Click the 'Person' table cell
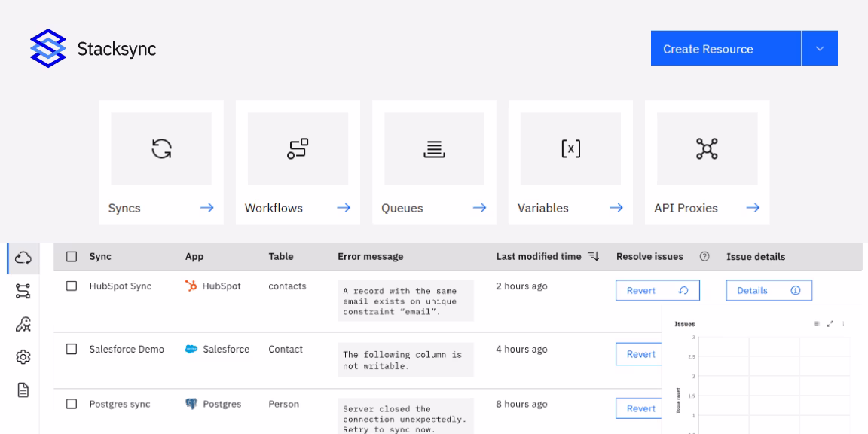This screenshot has height=434, width=868. [x=283, y=404]
